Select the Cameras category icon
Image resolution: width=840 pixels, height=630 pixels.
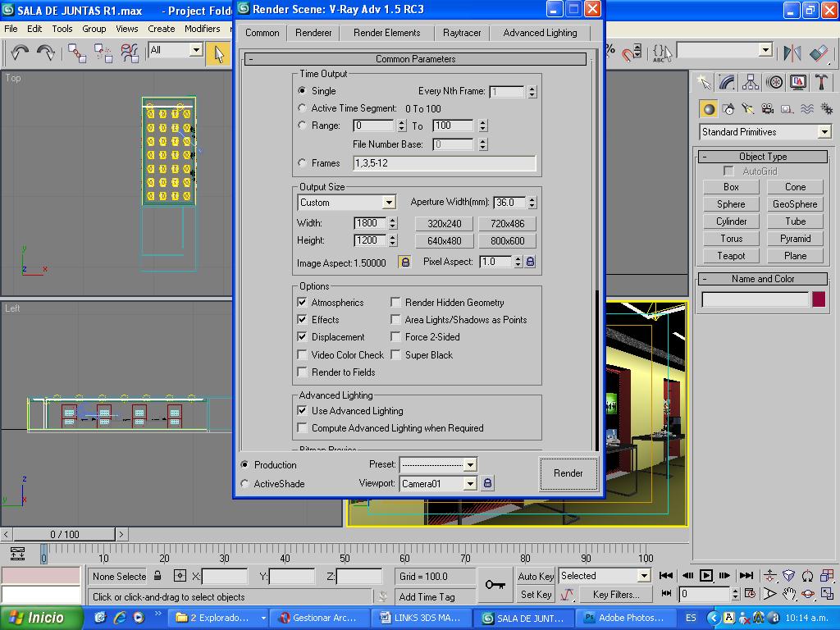point(768,109)
